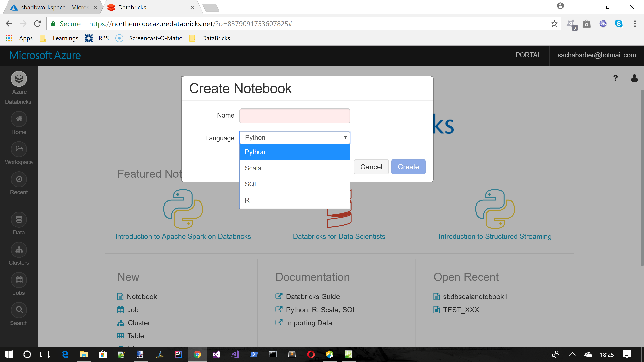Viewport: 644px width, 362px height.
Task: Open File Explorer from the taskbar
Action: click(84, 354)
